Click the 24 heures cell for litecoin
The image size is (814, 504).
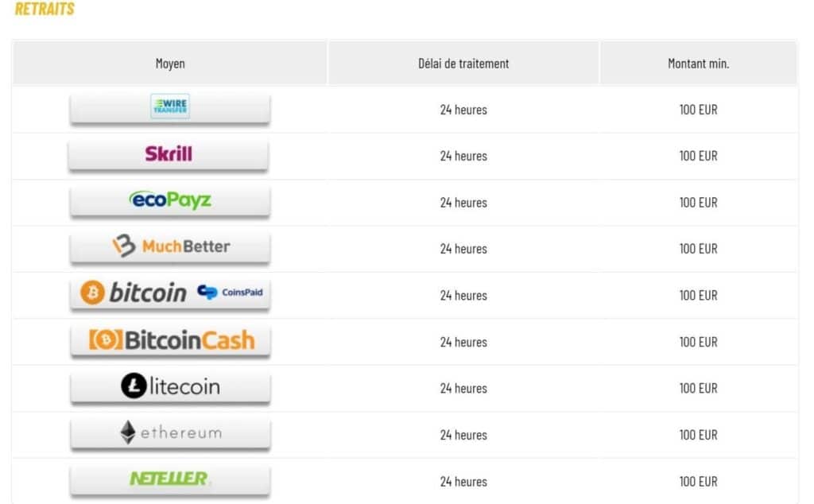pos(463,388)
